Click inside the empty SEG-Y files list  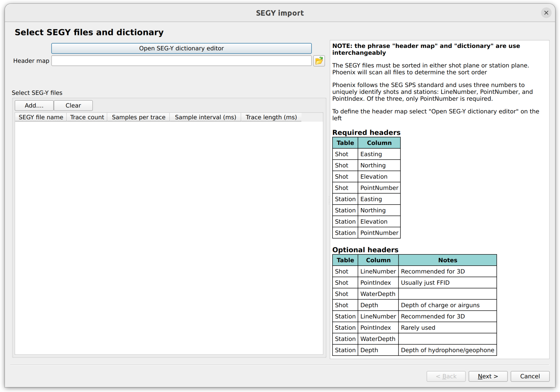(169, 237)
